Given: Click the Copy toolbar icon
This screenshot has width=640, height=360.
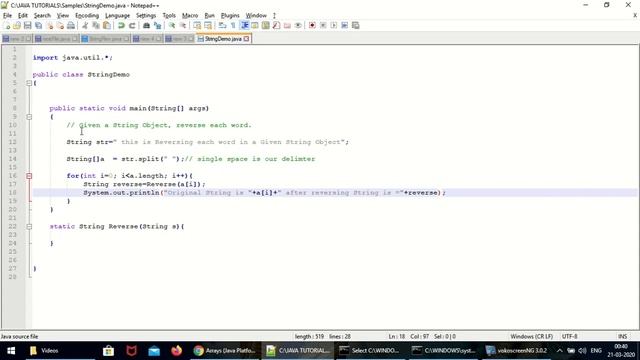Looking at the screenshot, I should pyautogui.click(x=96, y=25).
